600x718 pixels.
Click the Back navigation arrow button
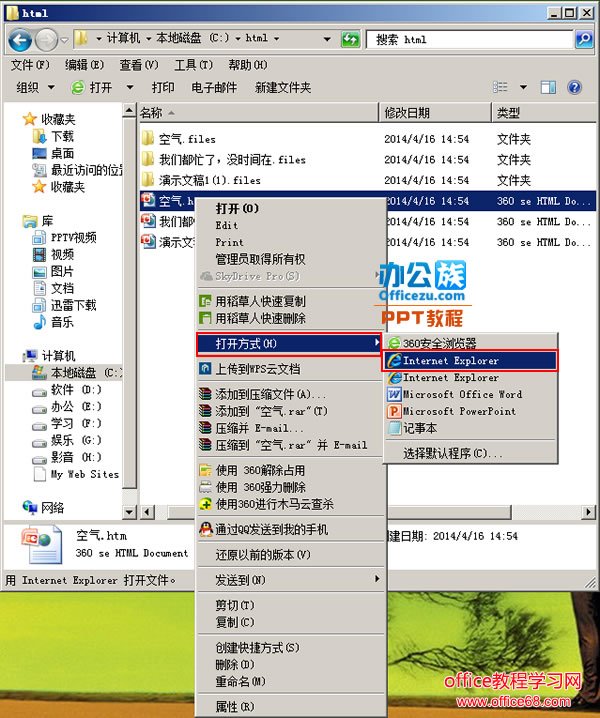point(20,40)
